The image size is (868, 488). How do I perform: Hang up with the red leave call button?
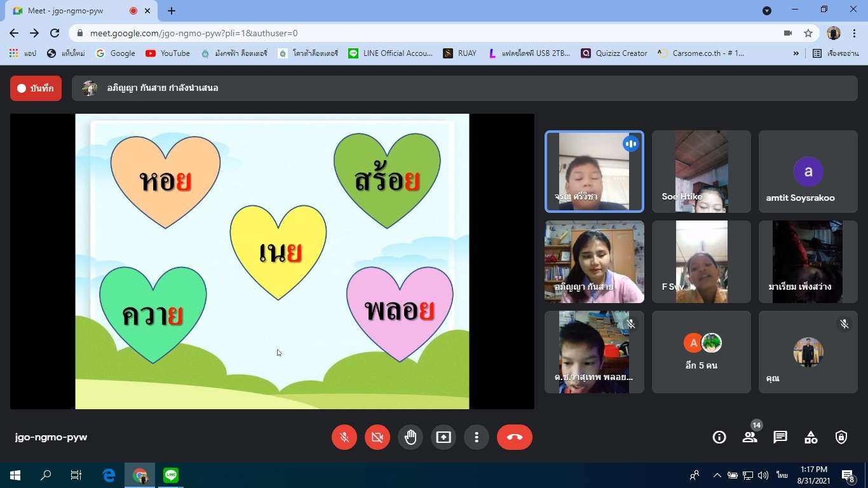pyautogui.click(x=514, y=437)
